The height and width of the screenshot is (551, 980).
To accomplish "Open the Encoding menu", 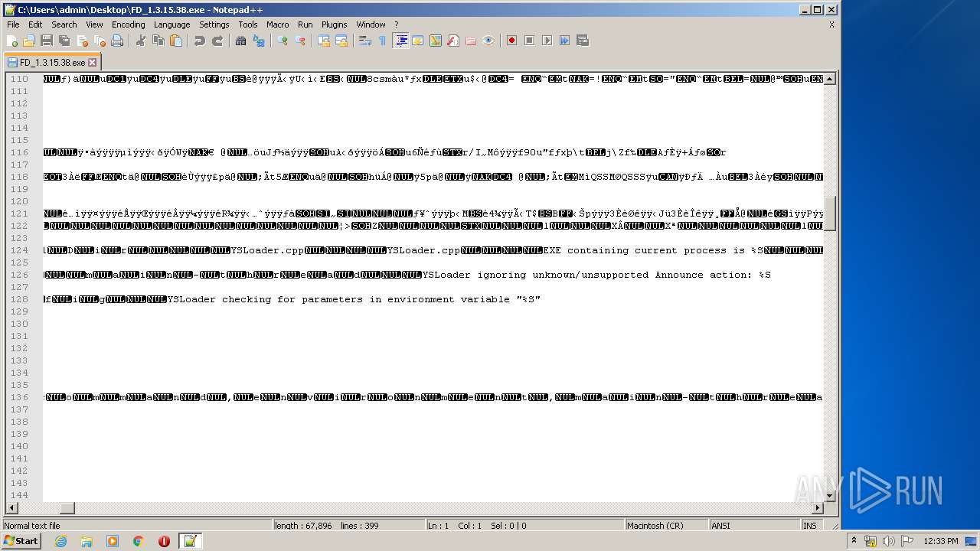I will (x=129, y=24).
